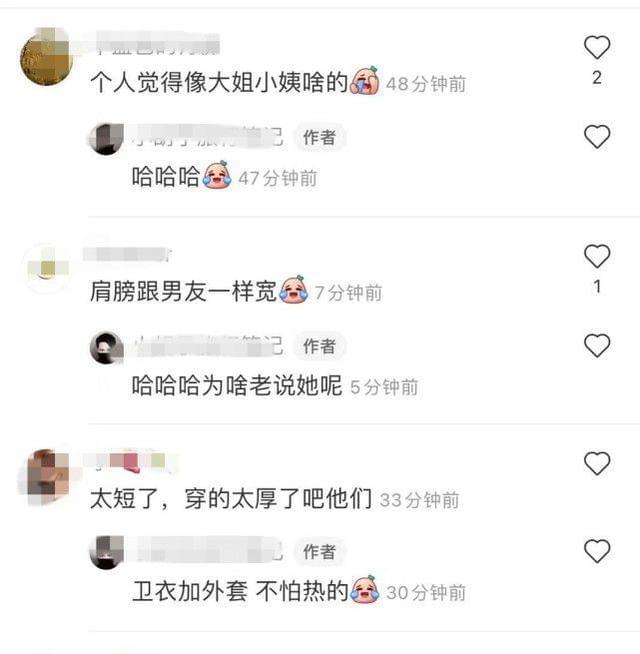Tap the 作者 badge above 卫衣加外套
The height and width of the screenshot is (654, 640).
(x=319, y=552)
